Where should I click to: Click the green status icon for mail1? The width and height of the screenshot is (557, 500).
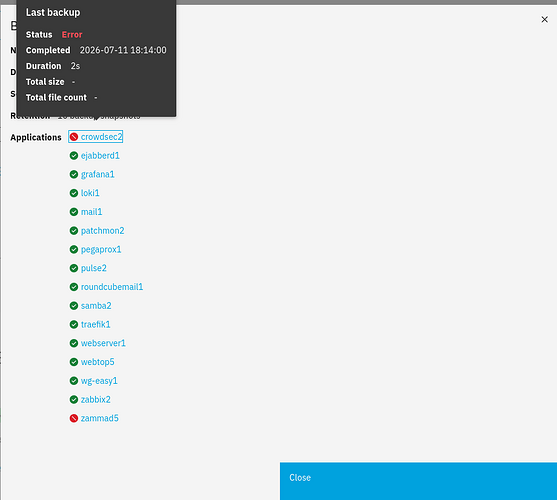click(74, 212)
